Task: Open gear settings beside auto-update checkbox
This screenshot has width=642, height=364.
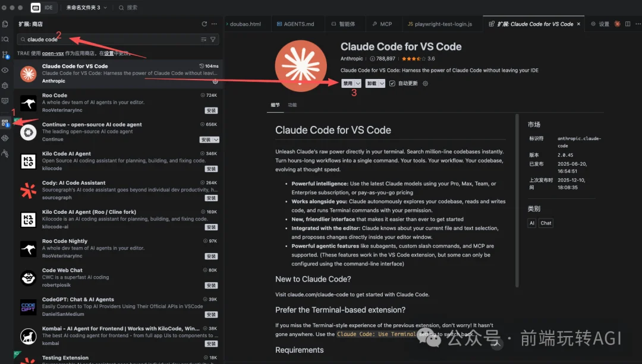Action: [425, 84]
